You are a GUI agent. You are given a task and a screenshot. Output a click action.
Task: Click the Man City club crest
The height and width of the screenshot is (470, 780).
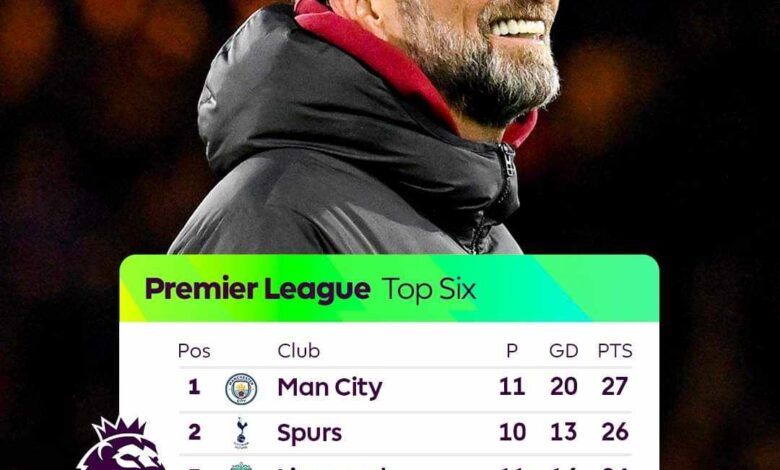click(x=241, y=388)
